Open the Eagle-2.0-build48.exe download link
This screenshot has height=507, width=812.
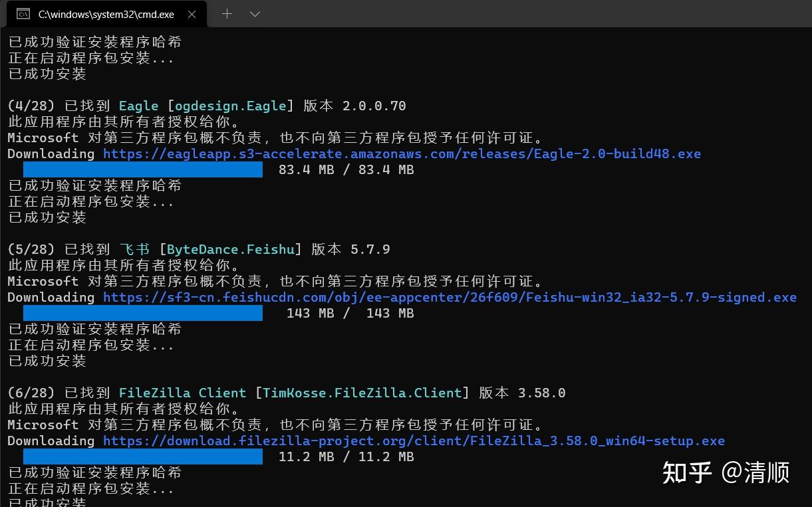click(x=402, y=153)
